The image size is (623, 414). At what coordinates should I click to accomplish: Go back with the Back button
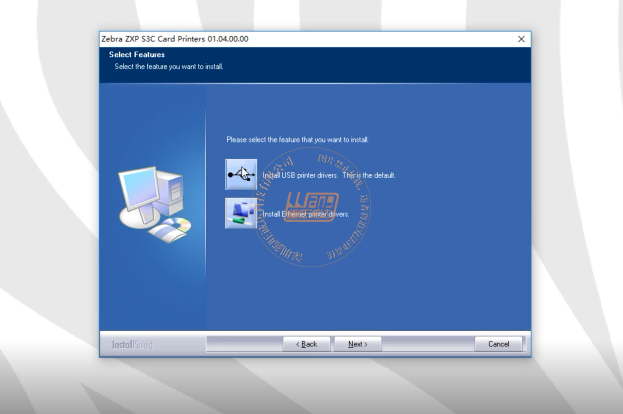(306, 344)
